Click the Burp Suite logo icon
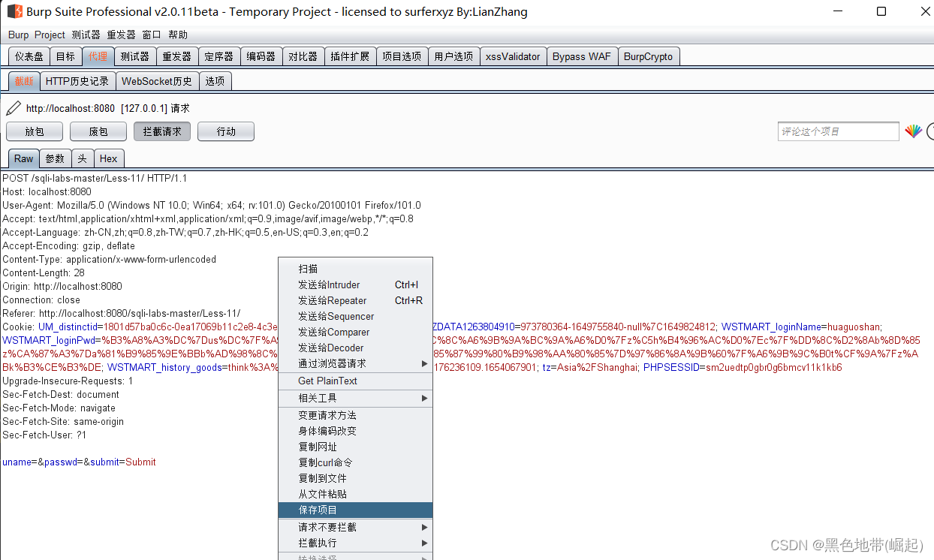 tap(14, 11)
